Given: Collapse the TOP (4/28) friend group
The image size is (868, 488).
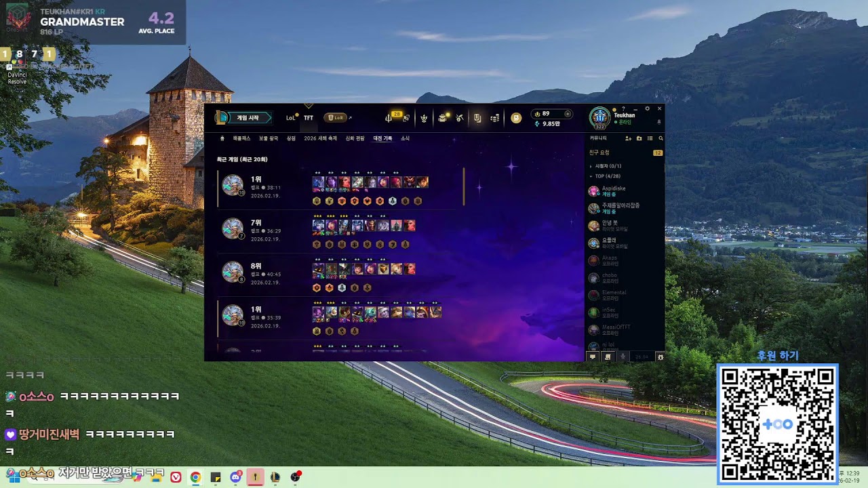Looking at the screenshot, I should point(606,176).
